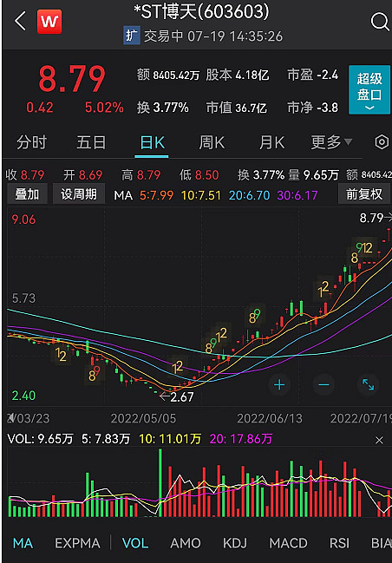Tap the 市值 36.7亿 value

tap(237, 108)
